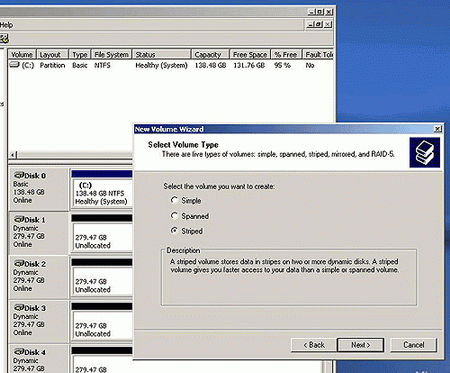The image size is (450, 373).
Task: Click the Next button in wizard
Action: pyautogui.click(x=360, y=345)
